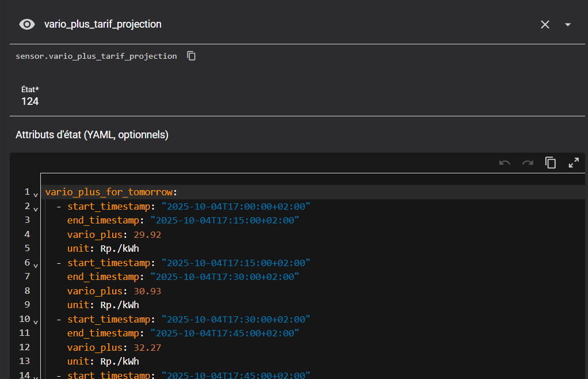Click the end_timestamp value on line 3
Screen dimensions: 588x379
point(224,220)
